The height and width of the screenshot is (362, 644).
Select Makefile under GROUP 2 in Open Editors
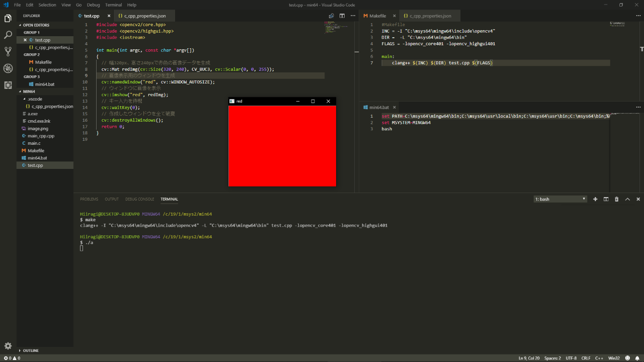click(x=45, y=62)
